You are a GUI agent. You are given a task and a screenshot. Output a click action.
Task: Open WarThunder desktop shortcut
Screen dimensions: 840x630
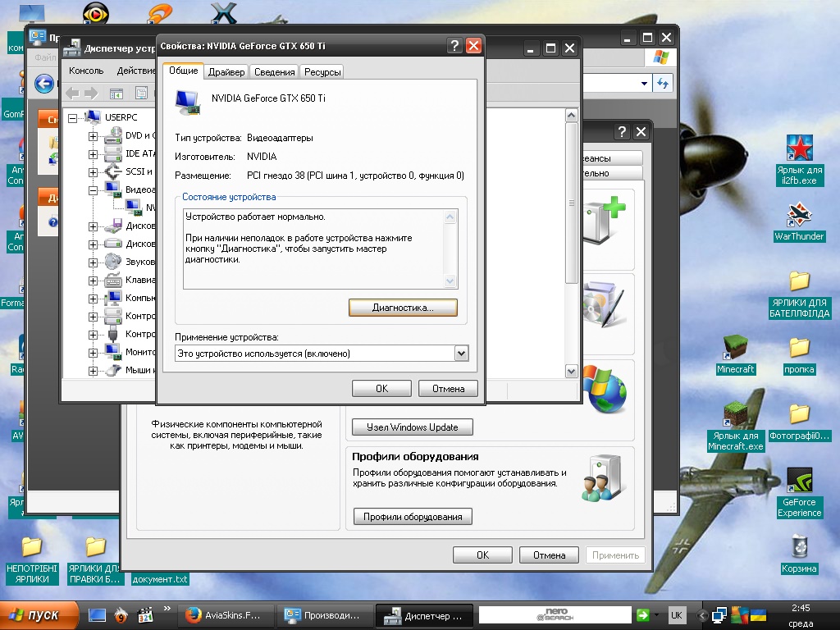pos(799,221)
